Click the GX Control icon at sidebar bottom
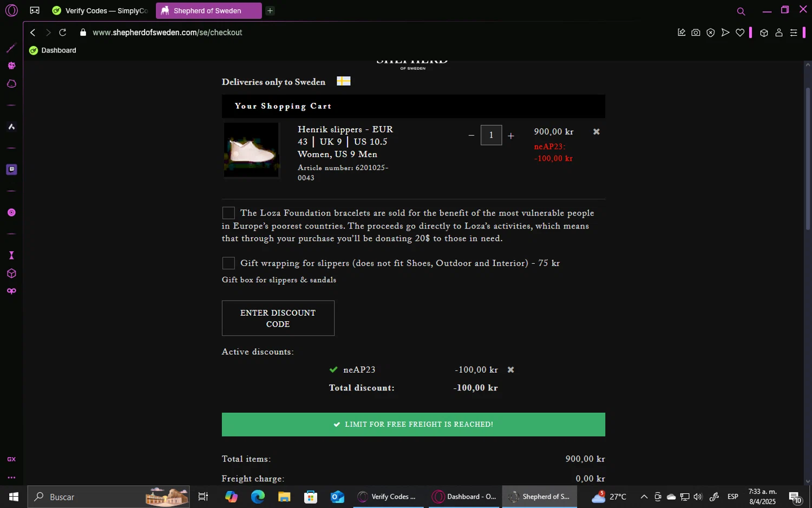 click(11, 459)
